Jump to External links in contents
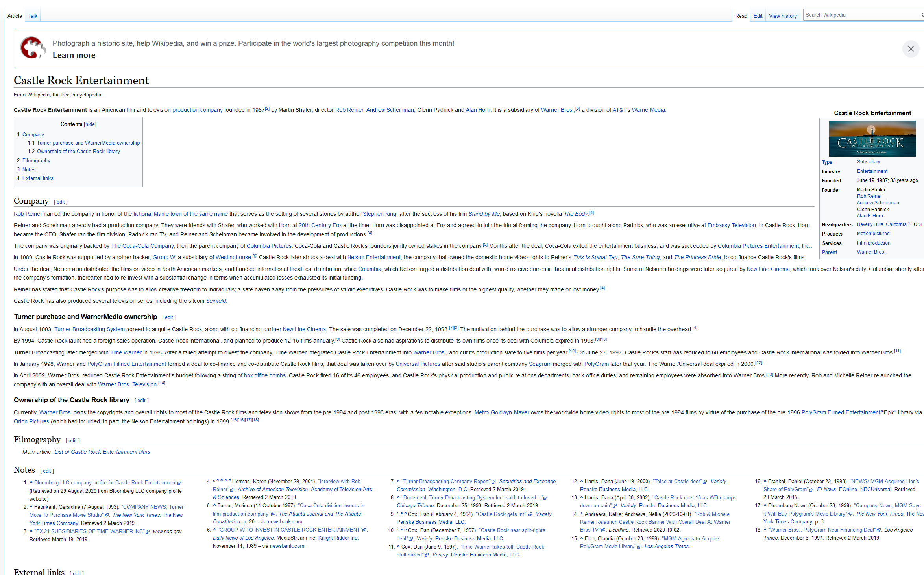This screenshot has width=924, height=575. 38,178
